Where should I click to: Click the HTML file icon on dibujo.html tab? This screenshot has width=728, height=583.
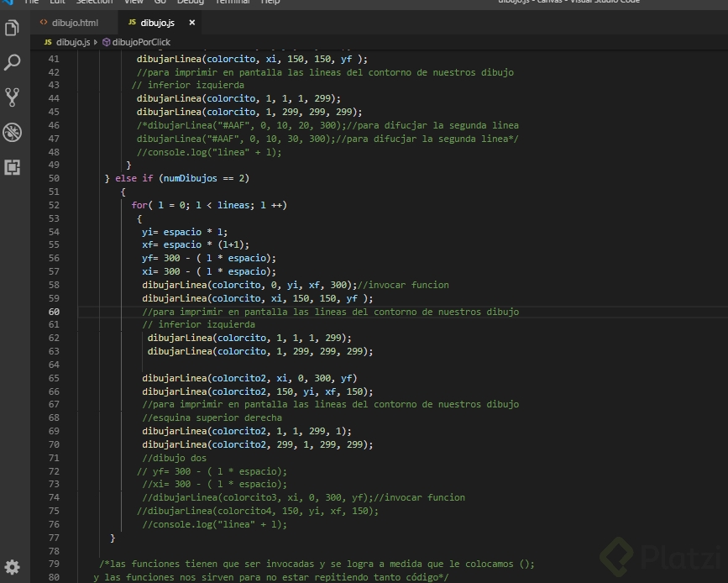(44, 23)
